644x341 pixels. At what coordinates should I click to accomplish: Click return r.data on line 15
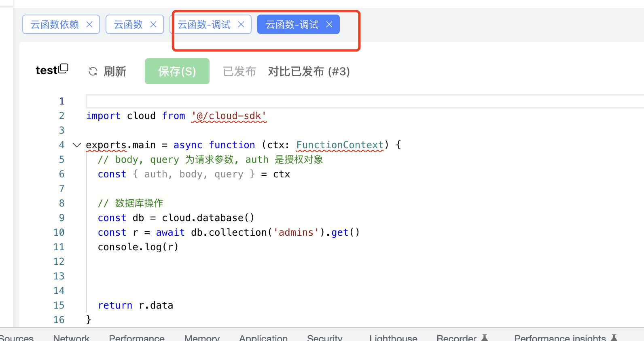point(136,305)
